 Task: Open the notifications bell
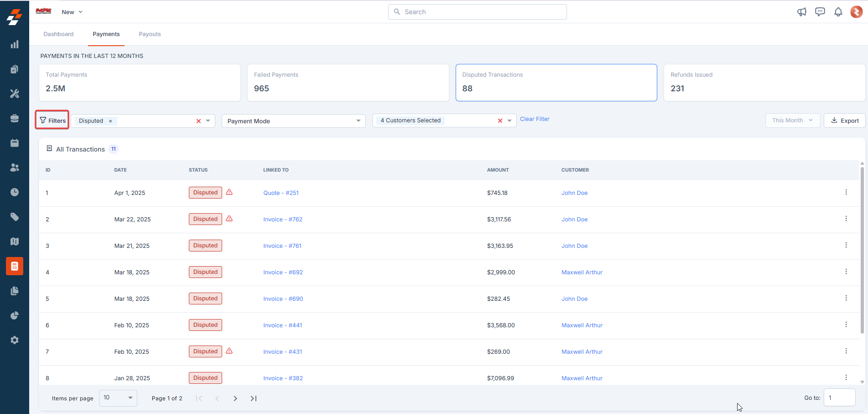838,12
